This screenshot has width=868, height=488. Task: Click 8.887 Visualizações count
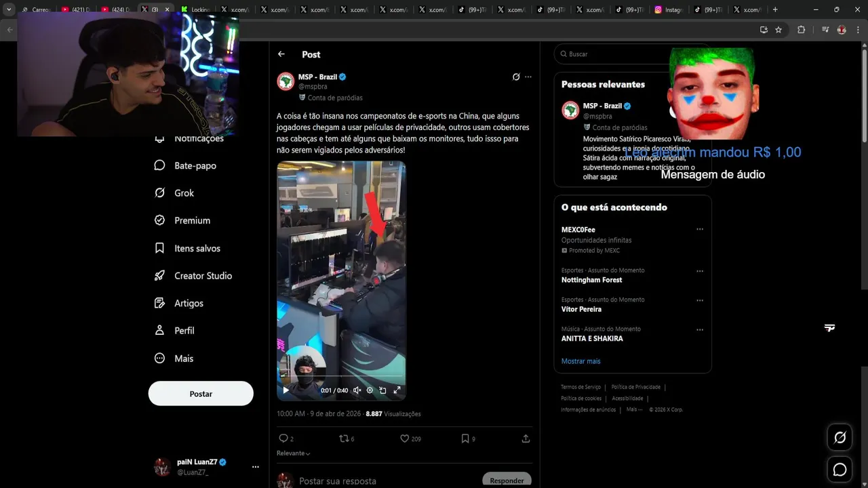click(393, 413)
